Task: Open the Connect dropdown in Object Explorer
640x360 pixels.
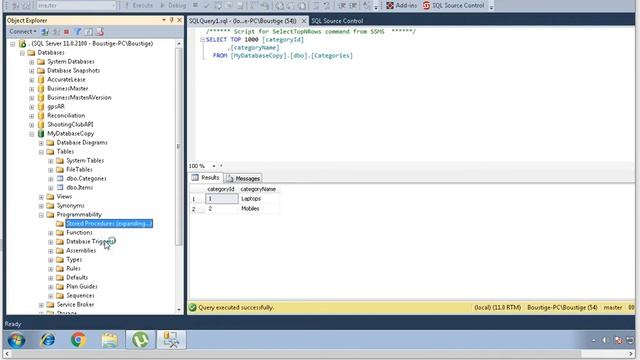Action: 23,31
